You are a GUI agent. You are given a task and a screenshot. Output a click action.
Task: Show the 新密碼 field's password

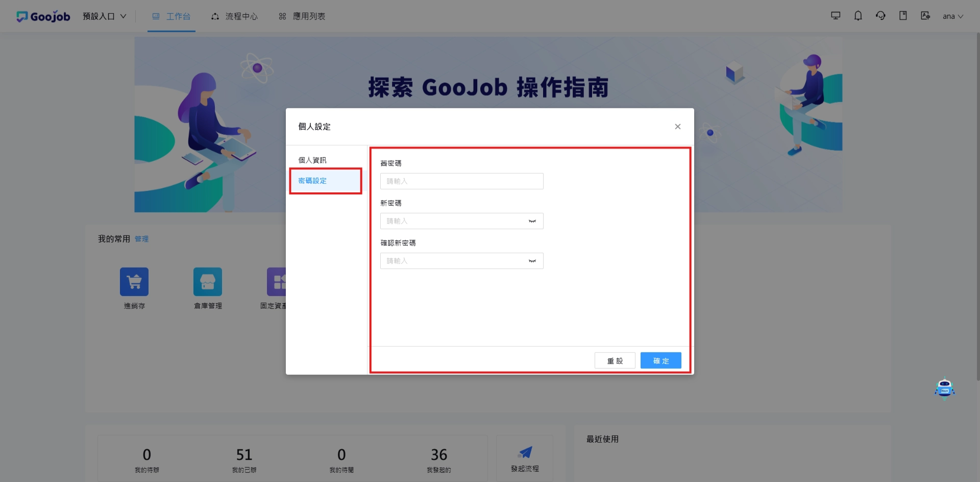pos(532,221)
